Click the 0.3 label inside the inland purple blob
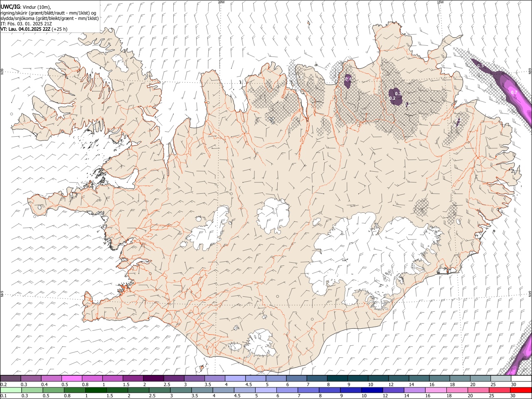 (x=398, y=94)
